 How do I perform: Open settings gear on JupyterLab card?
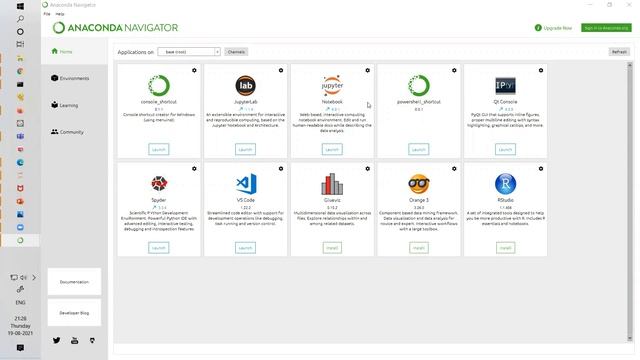pos(281,70)
